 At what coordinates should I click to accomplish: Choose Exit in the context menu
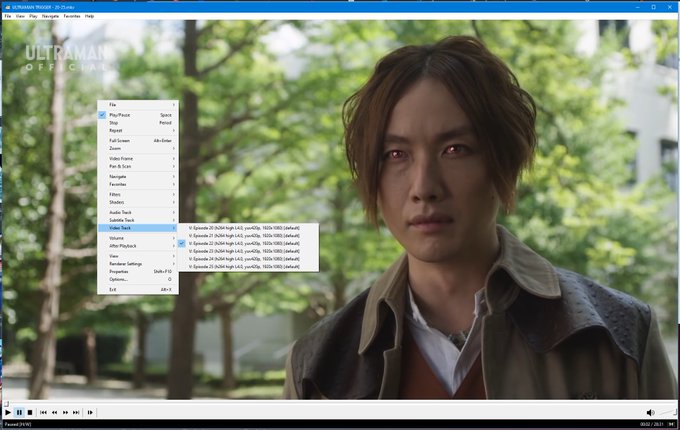pyautogui.click(x=138, y=290)
